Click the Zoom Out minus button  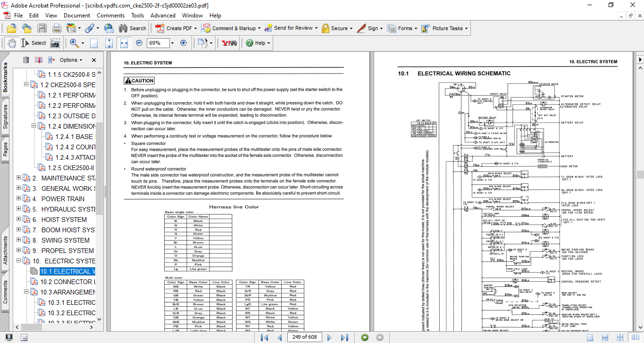click(139, 43)
